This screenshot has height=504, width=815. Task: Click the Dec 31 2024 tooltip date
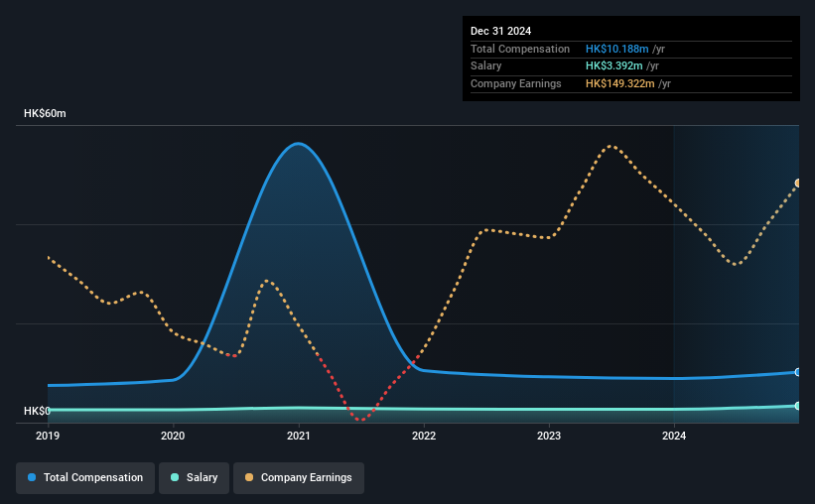point(500,31)
